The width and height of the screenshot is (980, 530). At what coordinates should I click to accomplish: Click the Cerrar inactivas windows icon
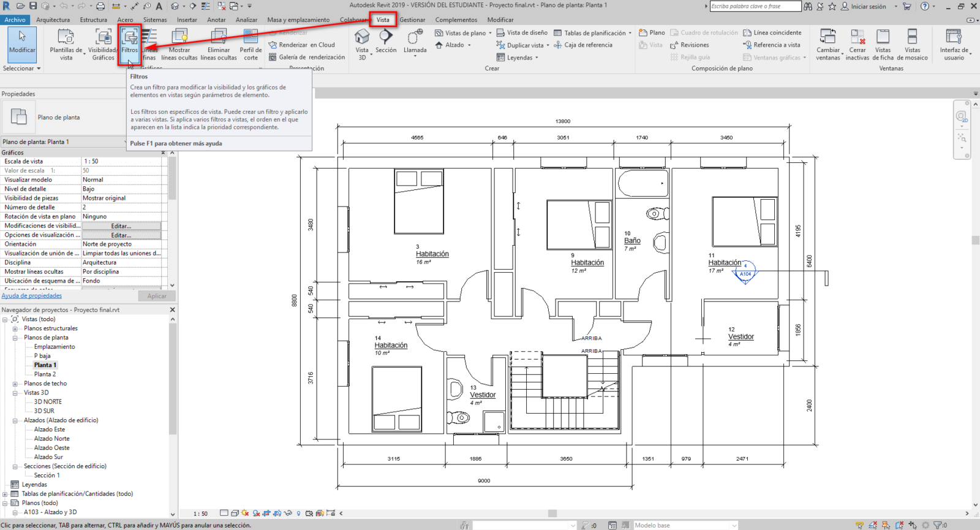click(858, 44)
